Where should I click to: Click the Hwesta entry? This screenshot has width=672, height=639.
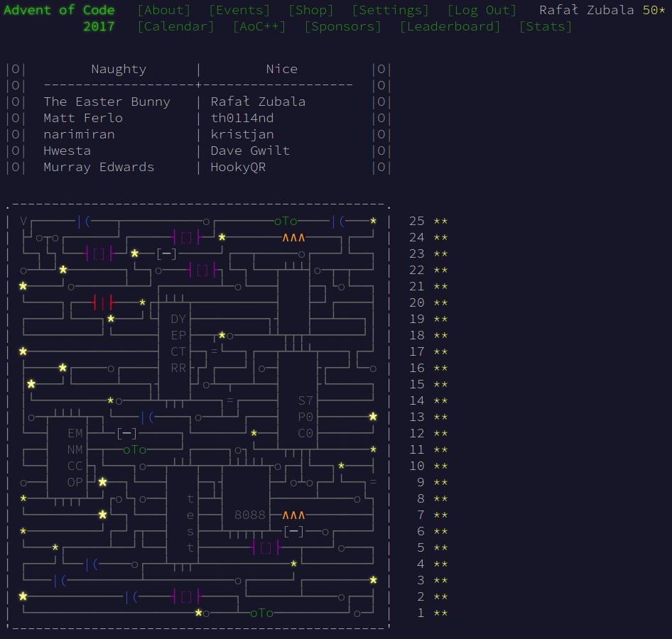click(67, 151)
